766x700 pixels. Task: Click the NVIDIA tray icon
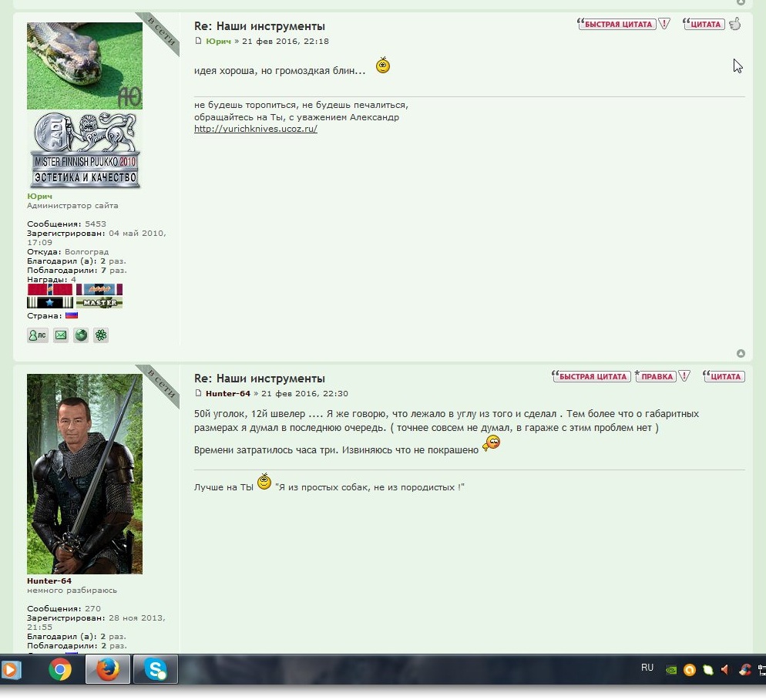(x=671, y=670)
